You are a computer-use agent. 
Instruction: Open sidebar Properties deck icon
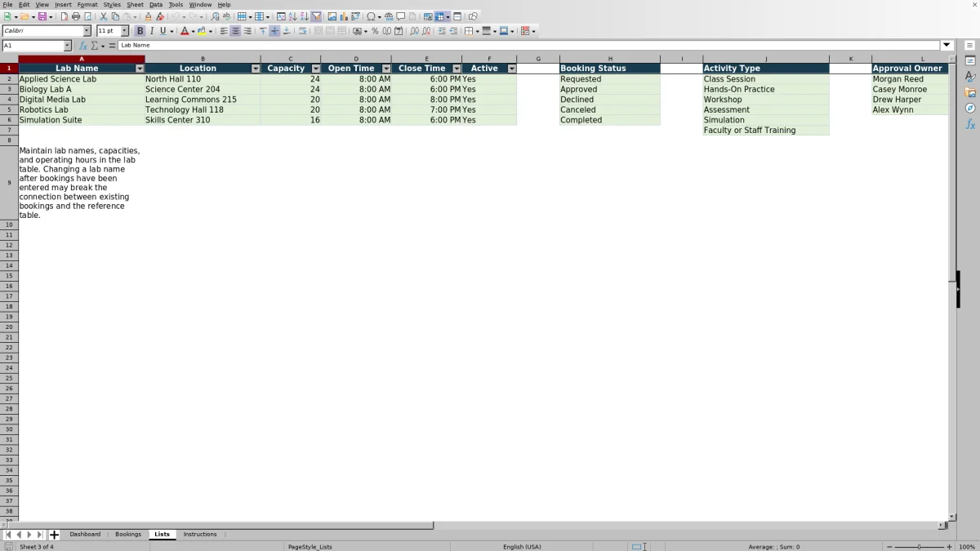coord(970,61)
